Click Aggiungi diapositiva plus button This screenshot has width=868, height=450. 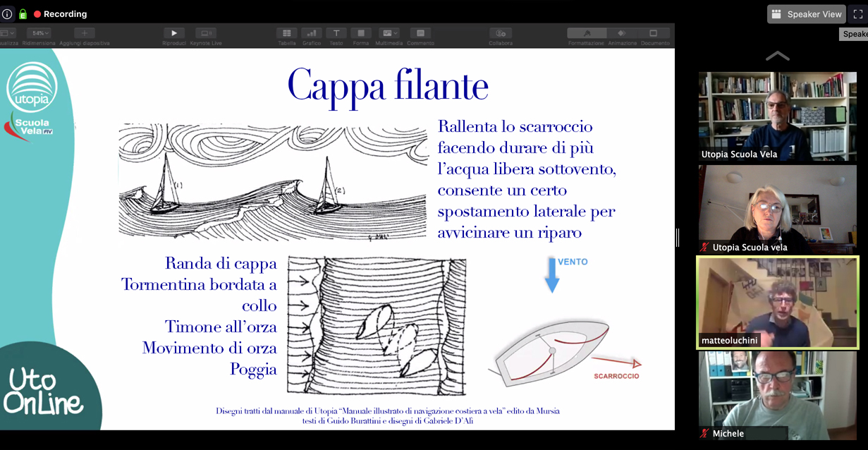(84, 33)
